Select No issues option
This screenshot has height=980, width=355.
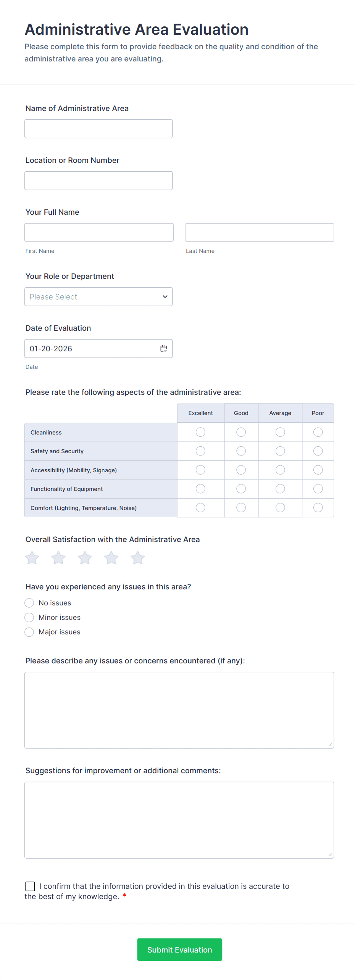click(29, 603)
